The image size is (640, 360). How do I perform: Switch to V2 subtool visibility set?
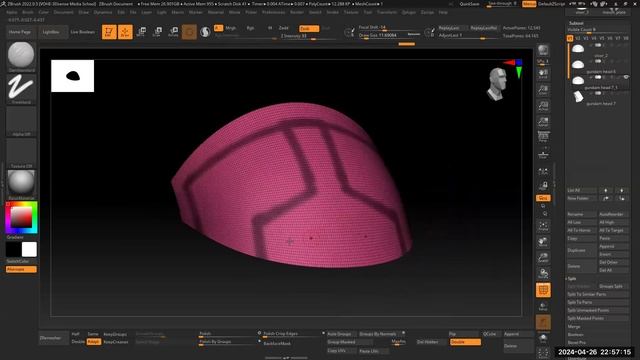578,38
